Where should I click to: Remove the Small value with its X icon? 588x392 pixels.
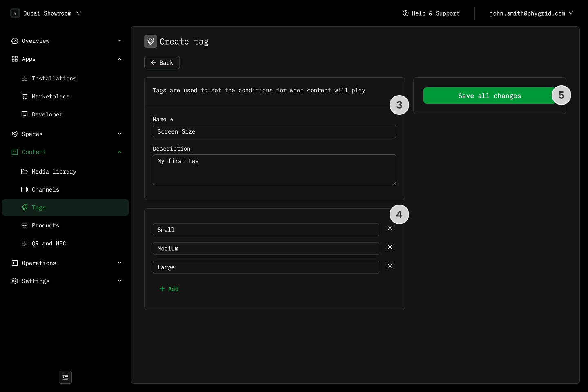pos(390,229)
